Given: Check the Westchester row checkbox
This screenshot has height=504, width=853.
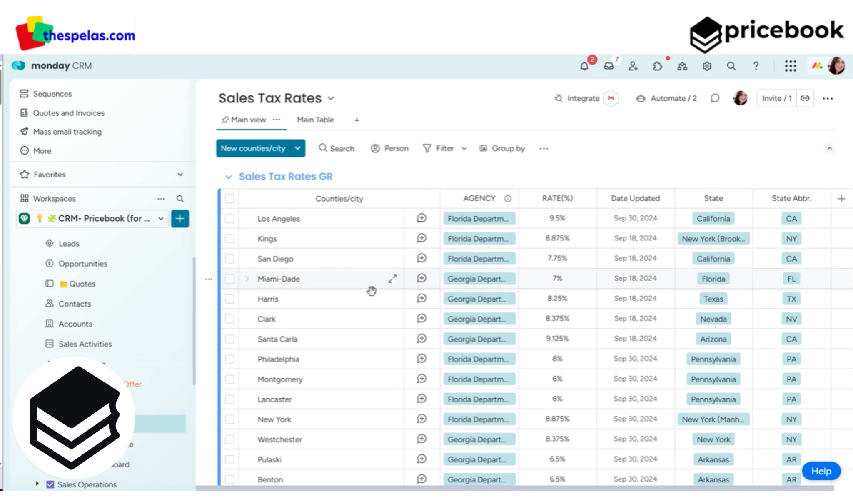Looking at the screenshot, I should [x=229, y=439].
